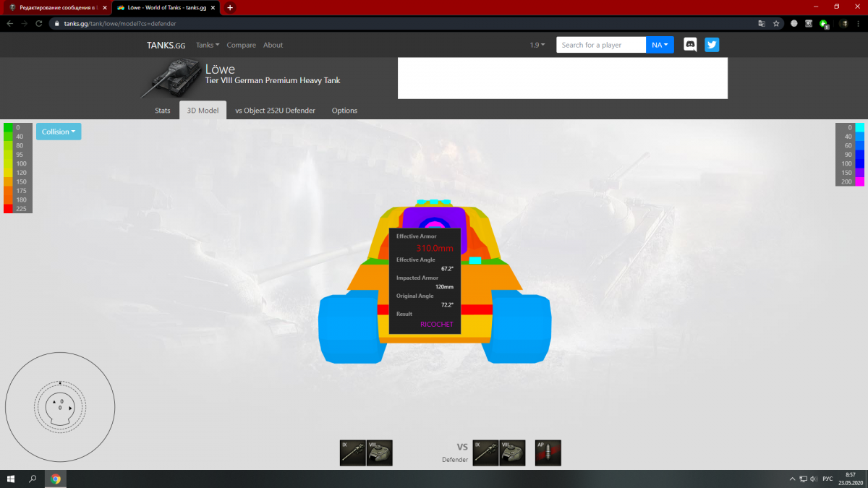
Task: Open the Compare page link
Action: tap(241, 45)
